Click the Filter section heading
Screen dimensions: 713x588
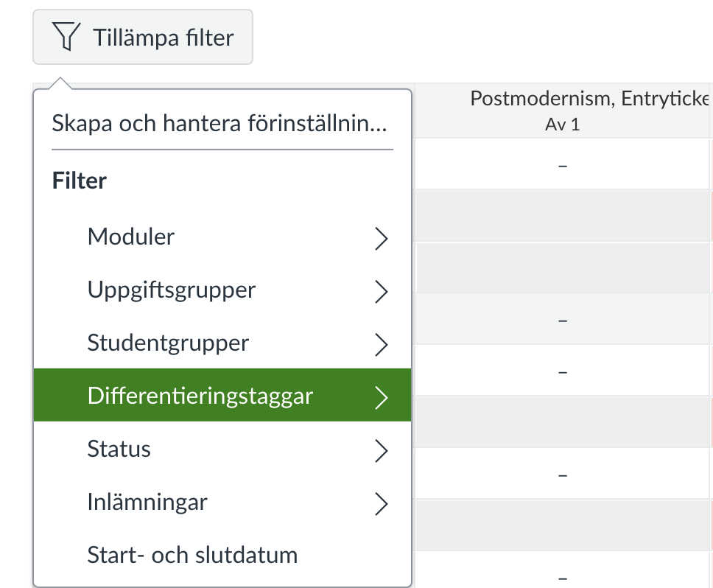(80, 181)
